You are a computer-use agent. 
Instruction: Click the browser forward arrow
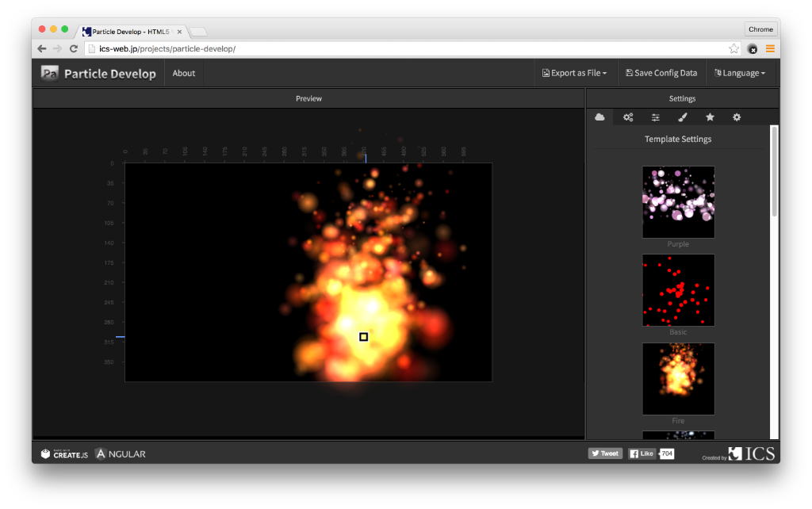[57, 48]
